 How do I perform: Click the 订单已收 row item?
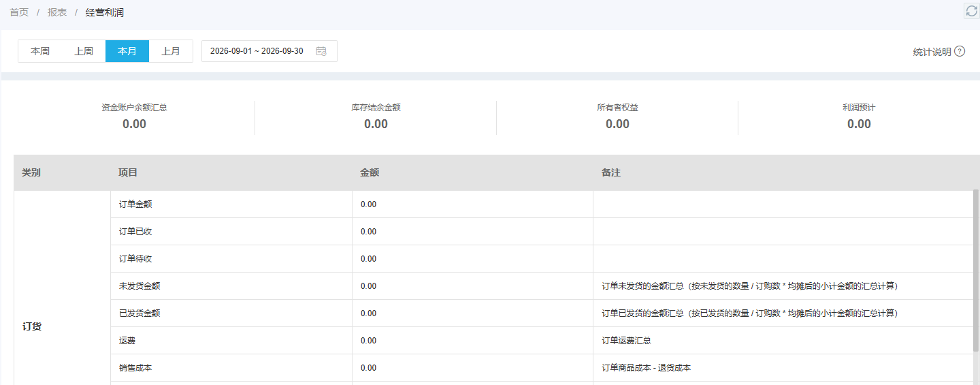click(x=135, y=232)
